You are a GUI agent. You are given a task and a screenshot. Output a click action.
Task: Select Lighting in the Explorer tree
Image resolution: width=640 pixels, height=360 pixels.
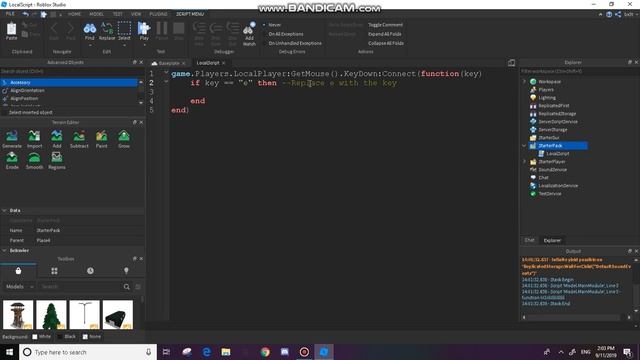tap(547, 98)
